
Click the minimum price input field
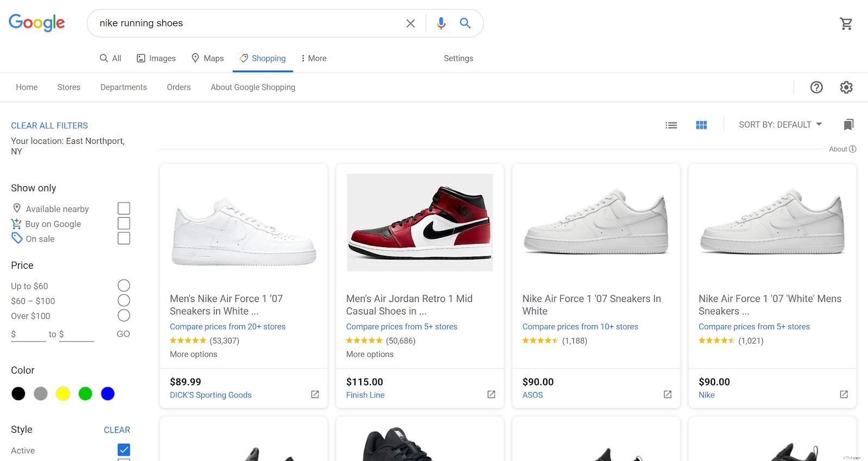(x=28, y=334)
